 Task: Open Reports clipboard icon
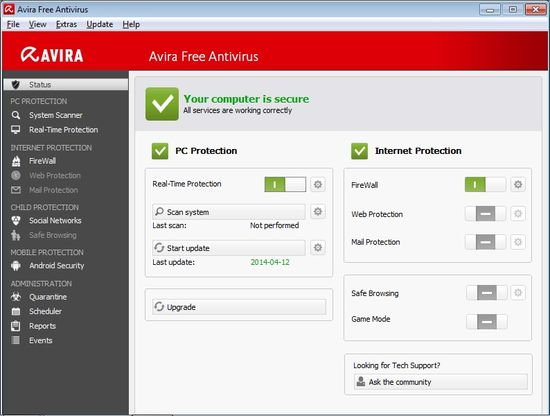click(15, 326)
